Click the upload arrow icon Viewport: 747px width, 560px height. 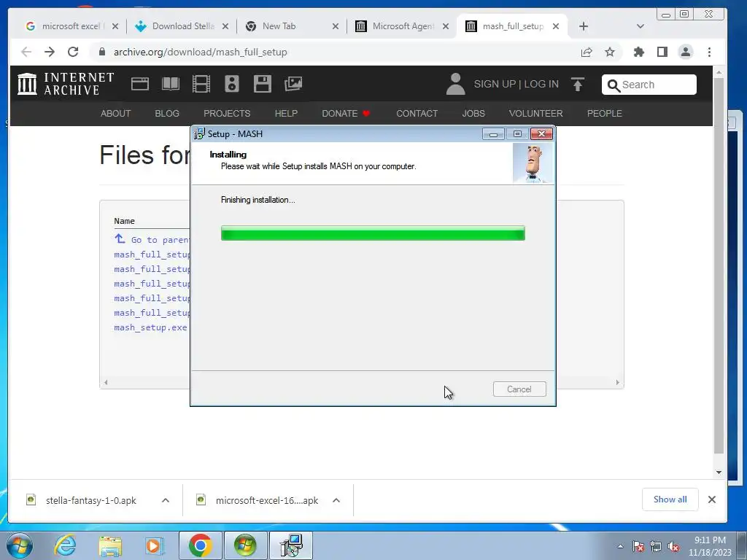click(578, 85)
